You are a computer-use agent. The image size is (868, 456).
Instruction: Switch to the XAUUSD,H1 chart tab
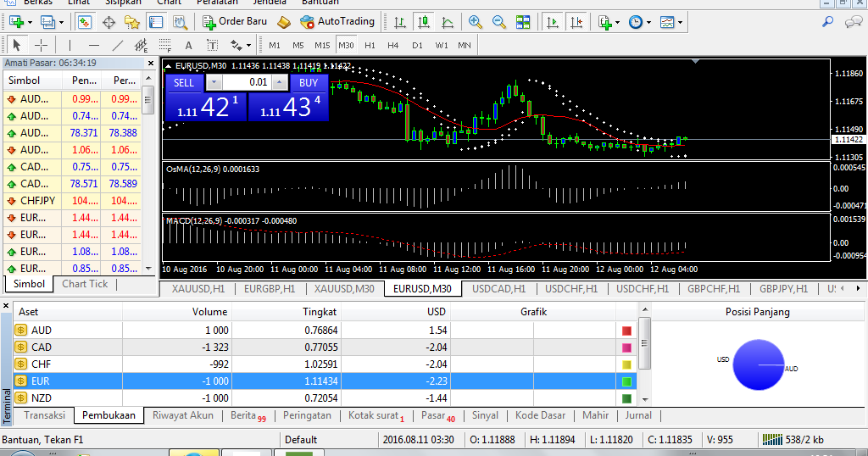pos(198,289)
